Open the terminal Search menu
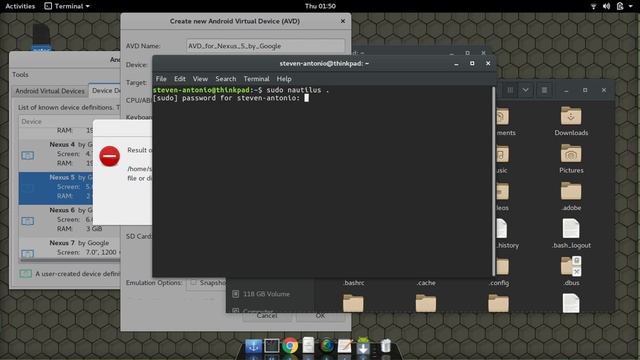Screen dimensions: 640x360 pos(226,79)
